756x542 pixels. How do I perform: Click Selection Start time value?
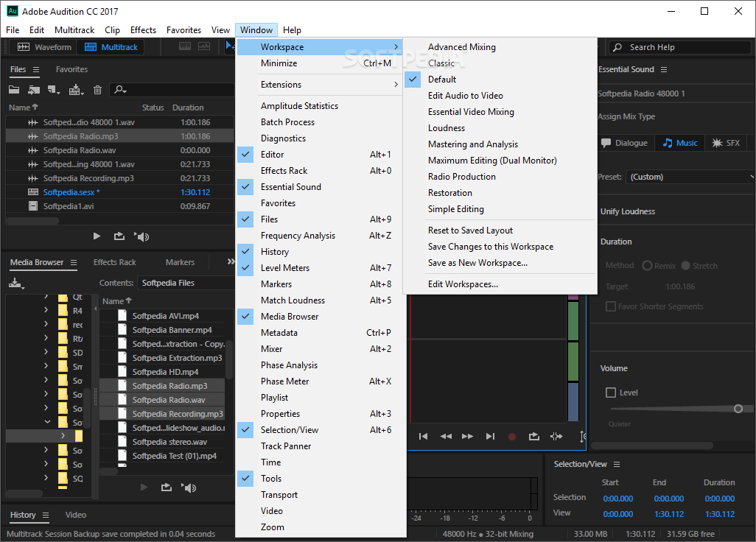point(618,499)
